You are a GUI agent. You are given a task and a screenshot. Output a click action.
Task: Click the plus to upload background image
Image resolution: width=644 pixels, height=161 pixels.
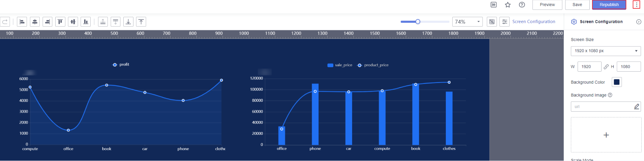pyautogui.click(x=606, y=135)
